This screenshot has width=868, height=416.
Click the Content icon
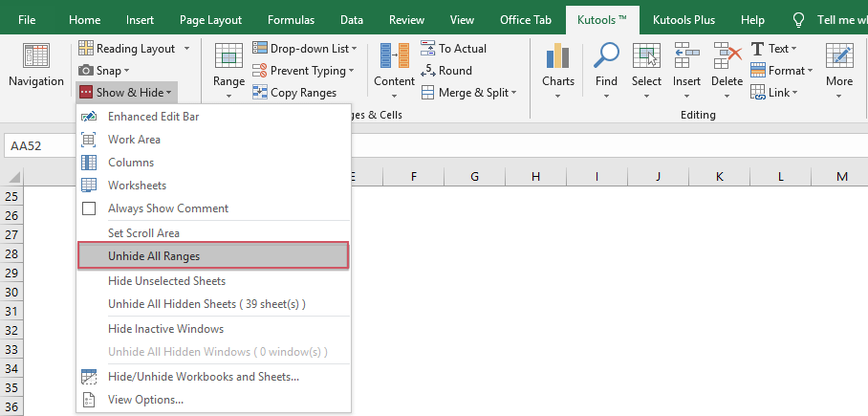394,56
